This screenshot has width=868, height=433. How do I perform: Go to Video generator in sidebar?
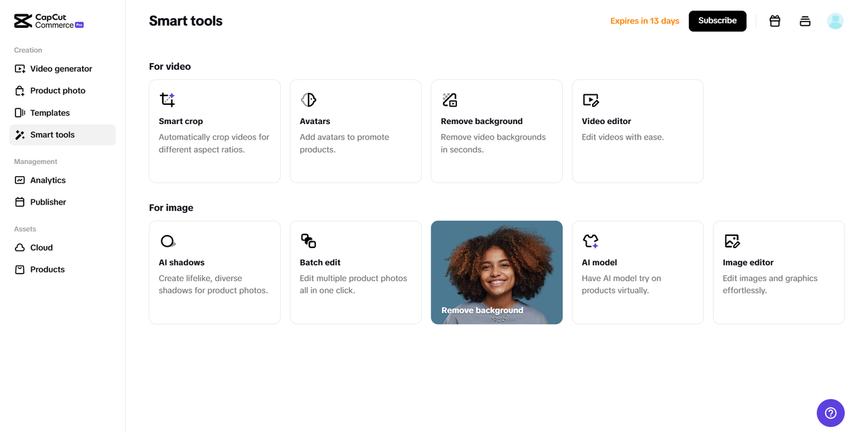tap(61, 68)
